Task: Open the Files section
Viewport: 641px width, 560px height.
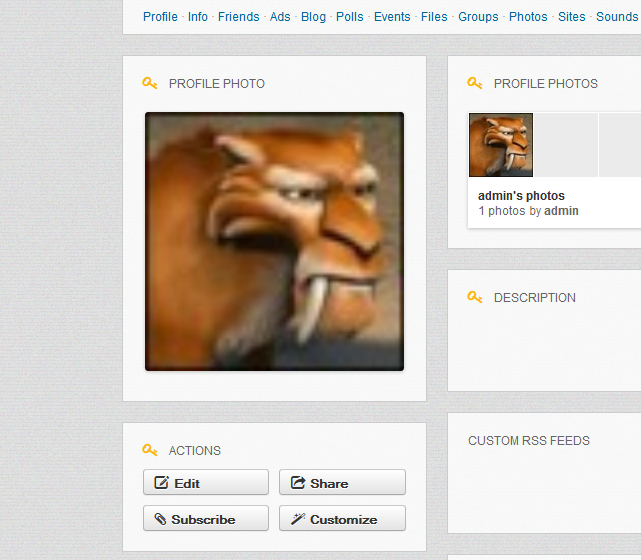Action: [434, 17]
